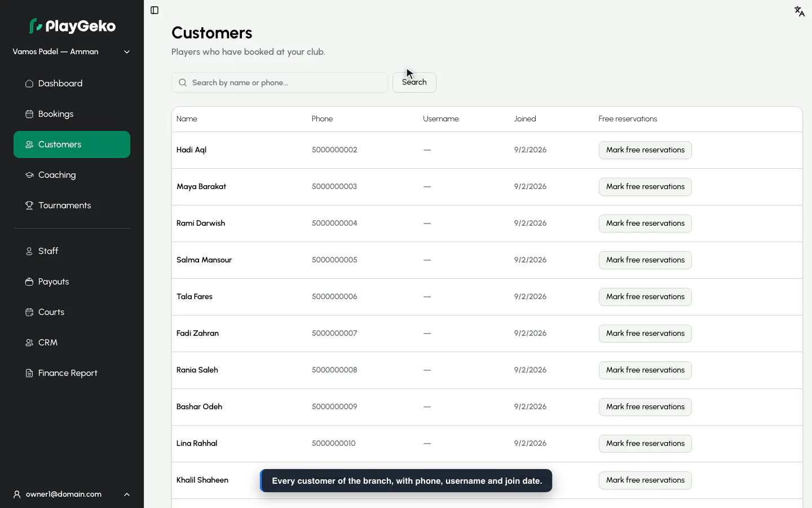Expand the owner1@domain.com account menu

point(72,494)
